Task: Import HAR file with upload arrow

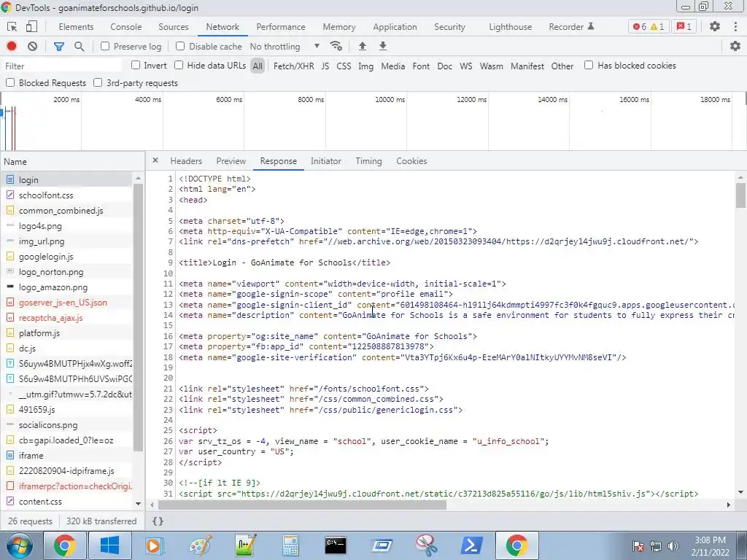Action: [x=362, y=46]
